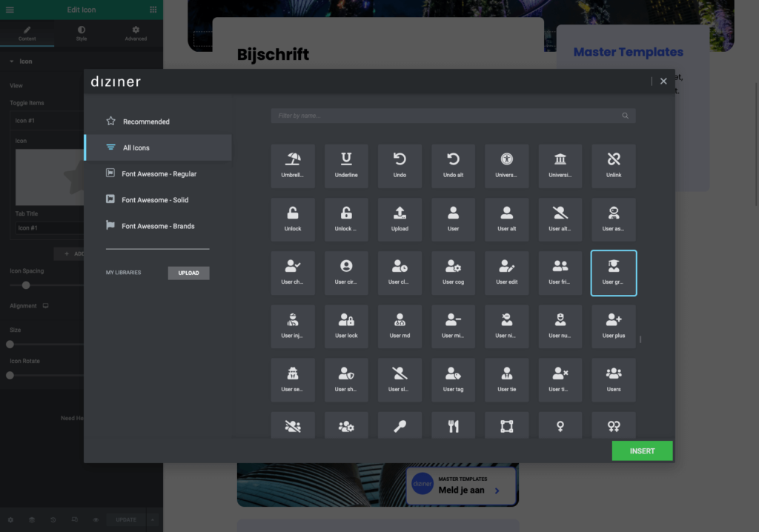Select the Umbrella beach icon
759x532 pixels.
tap(293, 166)
